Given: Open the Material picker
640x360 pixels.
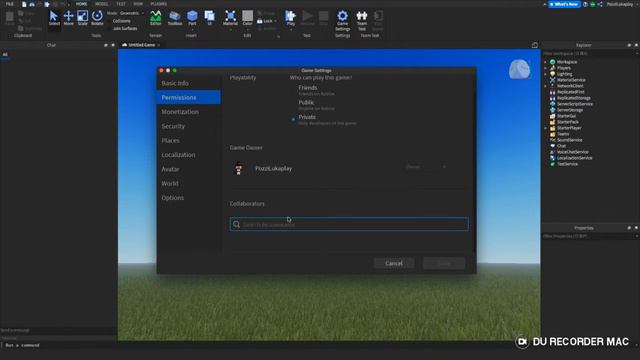Looking at the screenshot, I should (230, 18).
